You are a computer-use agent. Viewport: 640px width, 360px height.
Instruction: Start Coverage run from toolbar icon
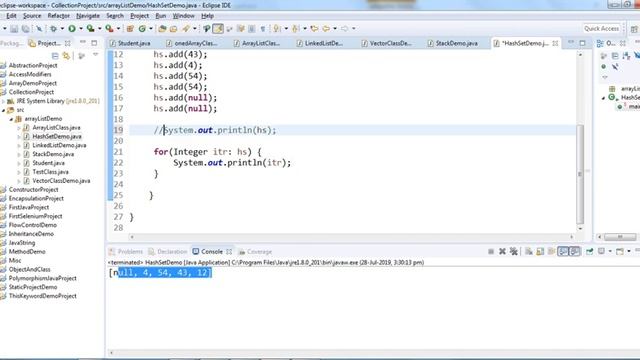point(90,29)
